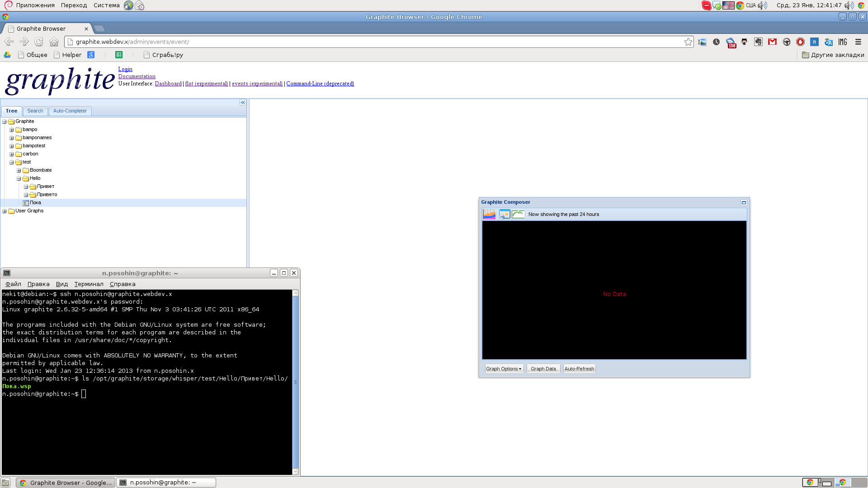Click the AdBlock stop-sign extension icon
868x488 pixels.
click(800, 42)
